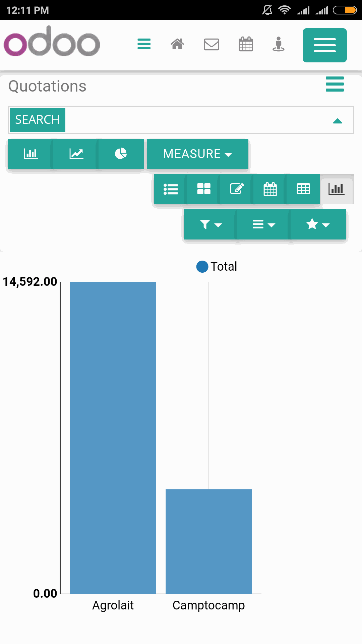Image resolution: width=362 pixels, height=644 pixels.
Task: Open the calendar view
Action: 270,189
